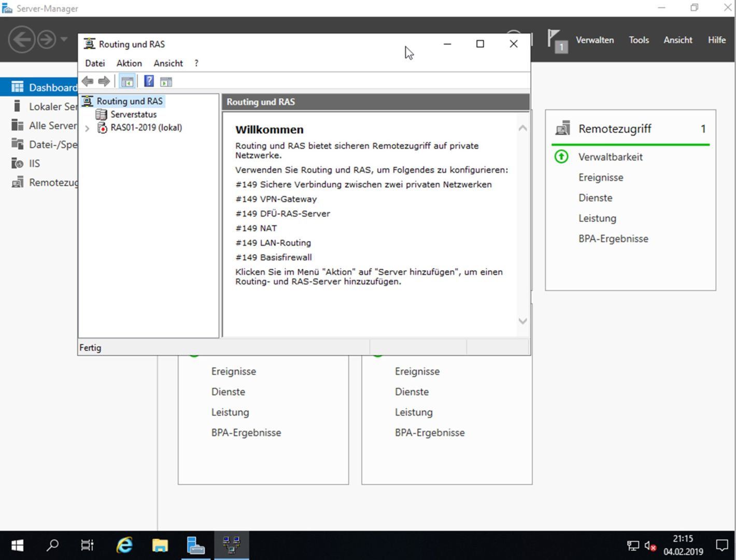Click the Back arrow in Routing und RAS toolbar

[x=88, y=81]
